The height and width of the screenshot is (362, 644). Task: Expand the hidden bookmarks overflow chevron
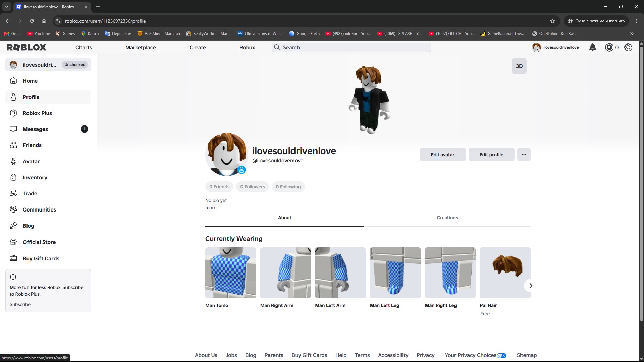coord(632,34)
